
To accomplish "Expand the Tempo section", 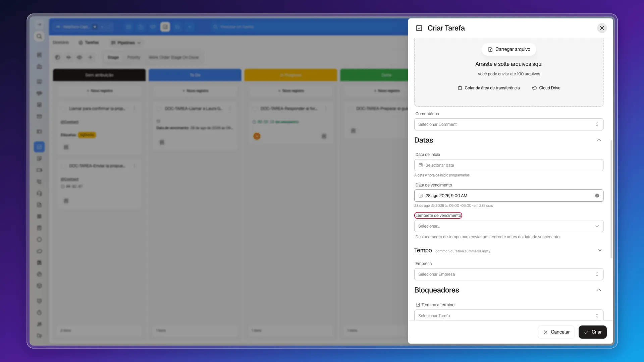I will click(600, 250).
